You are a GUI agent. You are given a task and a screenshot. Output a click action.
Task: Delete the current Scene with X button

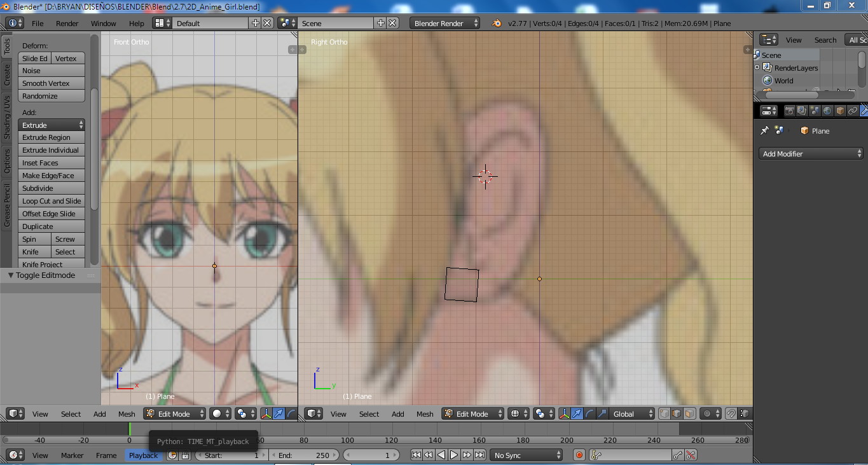[x=392, y=23]
